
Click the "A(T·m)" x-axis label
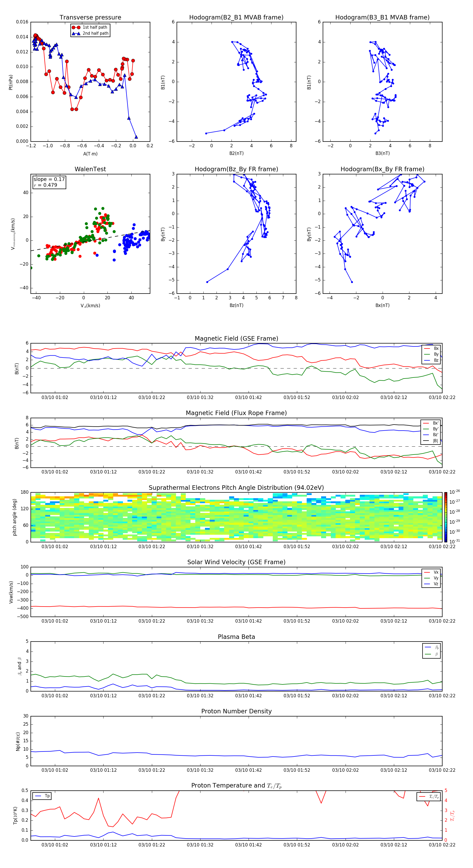[x=90, y=154]
